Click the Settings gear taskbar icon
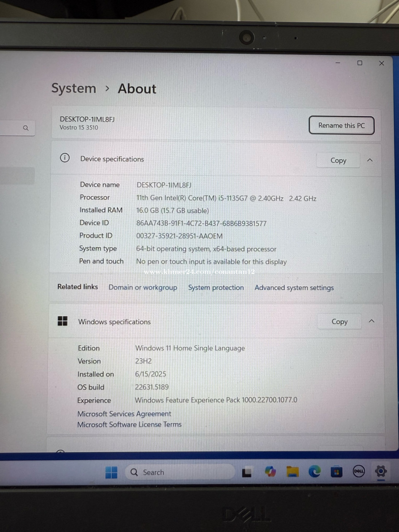Viewport: 399px width, 532px height. pos(381,471)
